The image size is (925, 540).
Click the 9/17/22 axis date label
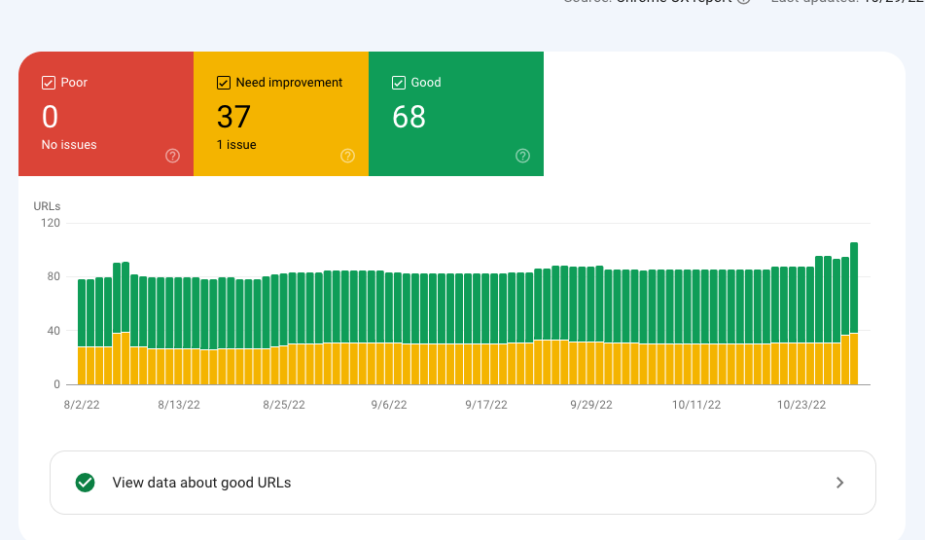click(x=486, y=405)
